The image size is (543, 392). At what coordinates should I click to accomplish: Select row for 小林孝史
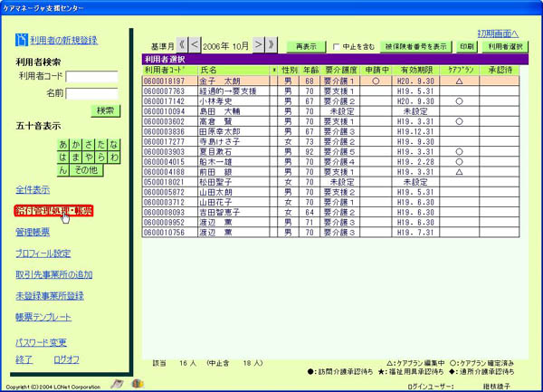click(x=330, y=101)
